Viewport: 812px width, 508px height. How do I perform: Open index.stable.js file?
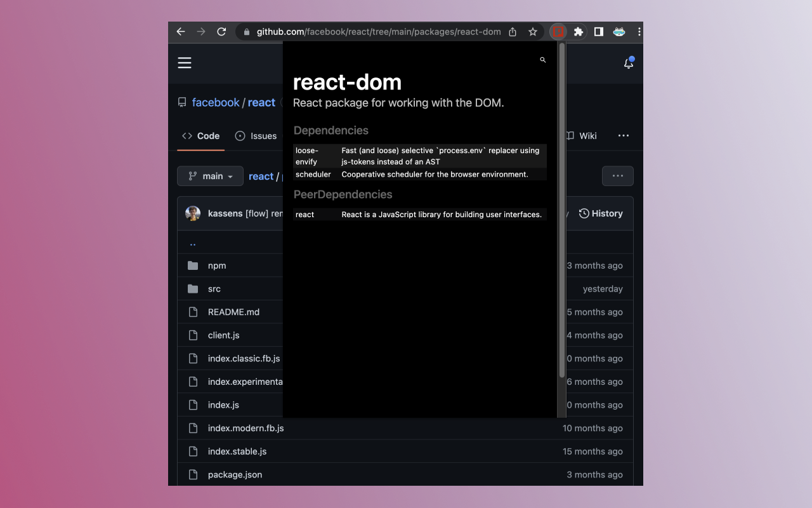tap(237, 451)
